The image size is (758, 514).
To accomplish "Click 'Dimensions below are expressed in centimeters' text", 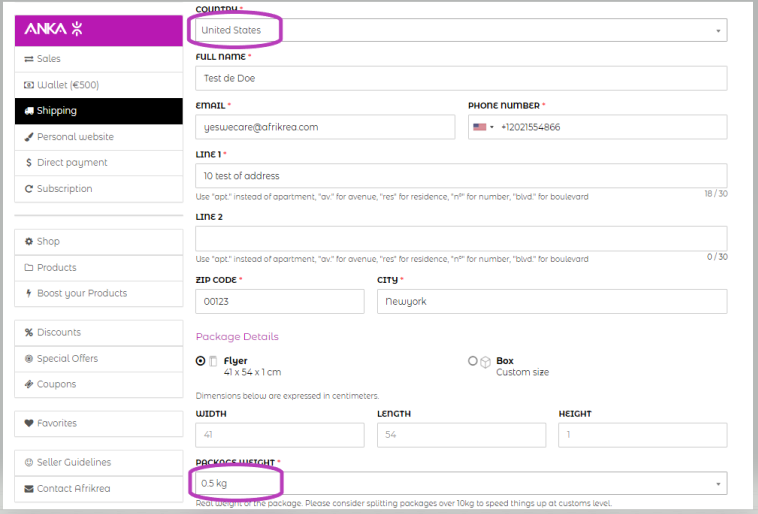I will [x=287, y=396].
